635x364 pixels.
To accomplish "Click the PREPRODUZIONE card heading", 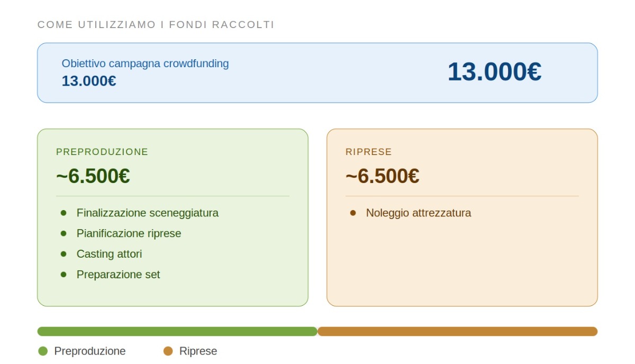I will coord(102,152).
